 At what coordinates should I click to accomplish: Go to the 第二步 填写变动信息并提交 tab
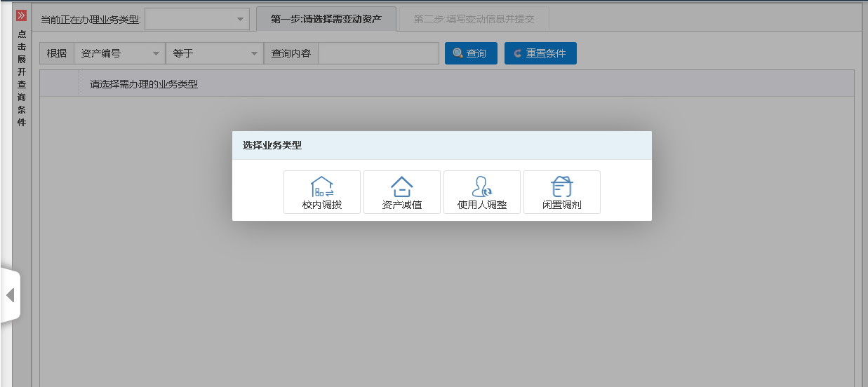[x=474, y=19]
